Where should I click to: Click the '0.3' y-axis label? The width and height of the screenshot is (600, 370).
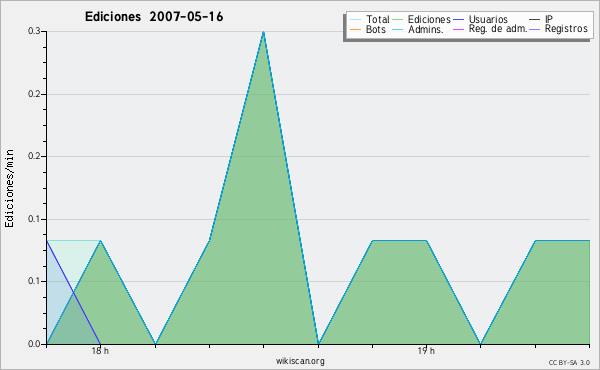(34, 31)
